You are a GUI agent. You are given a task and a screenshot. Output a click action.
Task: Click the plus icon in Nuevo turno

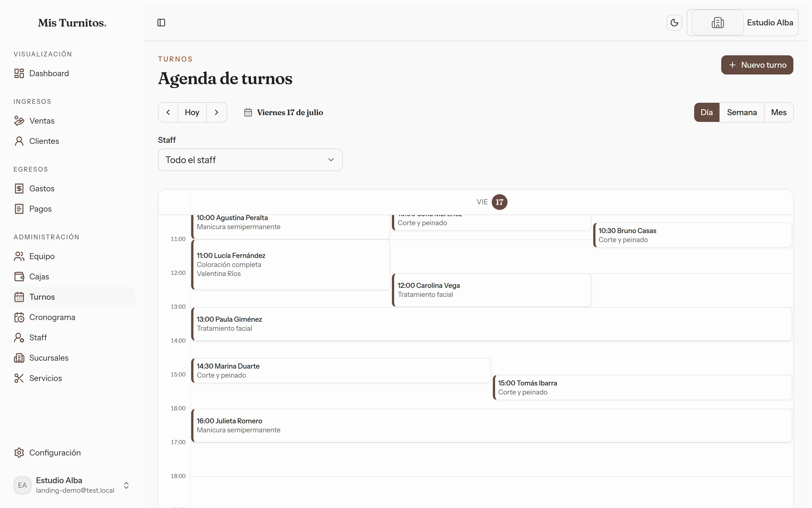pos(732,65)
